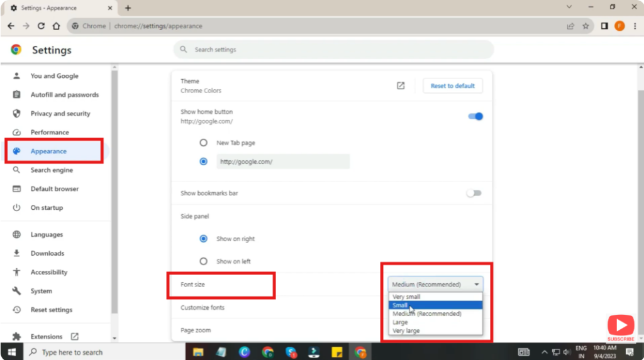
Task: Click the Home icon in the browser toolbar
Action: [x=56, y=26]
